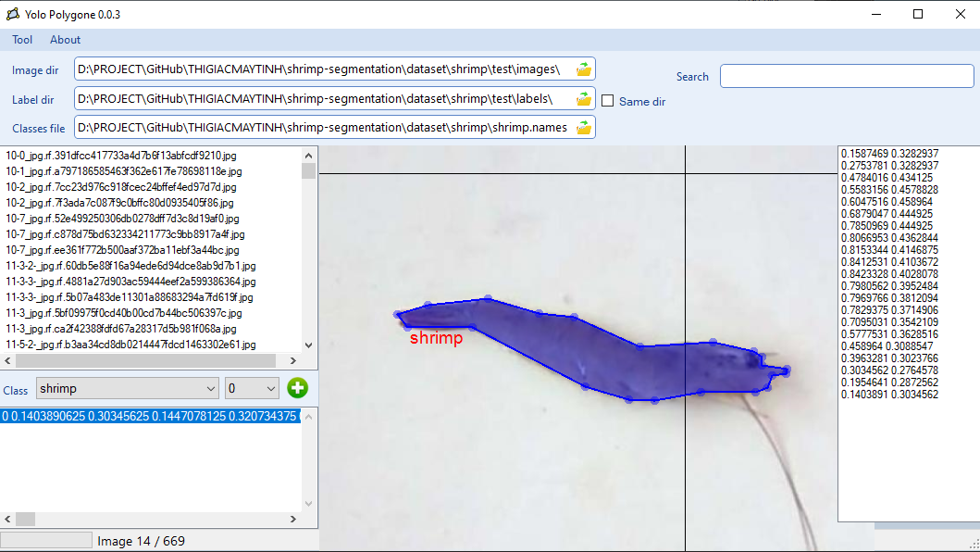Add a new class with the green plus
980x552 pixels.
297,388
